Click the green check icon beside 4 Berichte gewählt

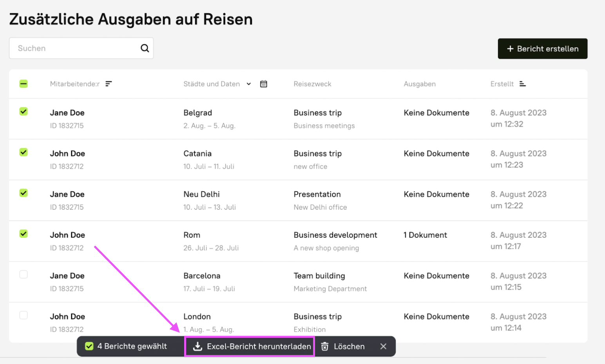point(89,346)
